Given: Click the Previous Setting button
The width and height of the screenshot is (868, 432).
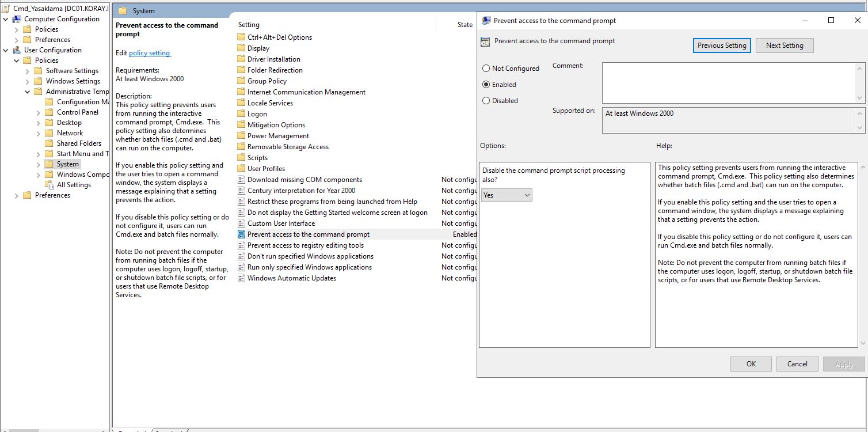Looking at the screenshot, I should tap(721, 45).
